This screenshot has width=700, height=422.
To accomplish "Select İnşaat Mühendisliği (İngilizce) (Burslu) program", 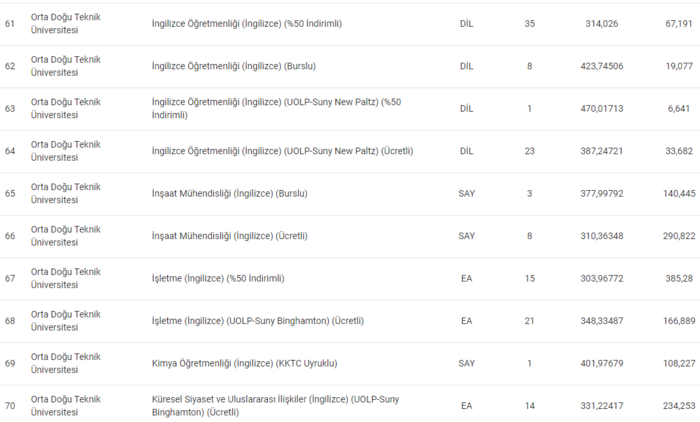I will coord(229,193).
